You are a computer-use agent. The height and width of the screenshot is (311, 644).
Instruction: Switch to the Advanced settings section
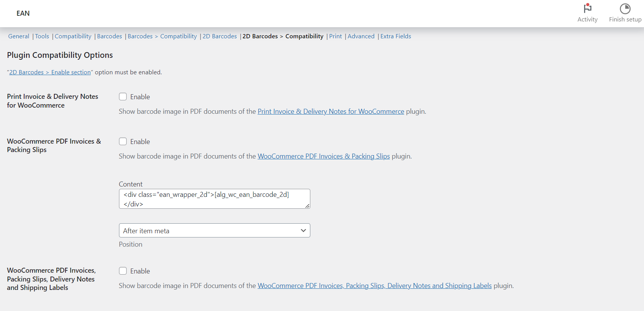click(361, 36)
